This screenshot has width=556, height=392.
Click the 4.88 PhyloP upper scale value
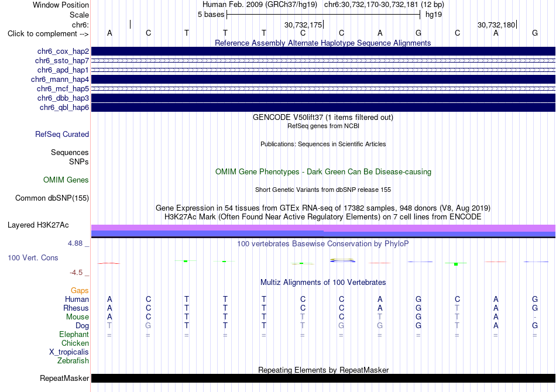(x=75, y=243)
